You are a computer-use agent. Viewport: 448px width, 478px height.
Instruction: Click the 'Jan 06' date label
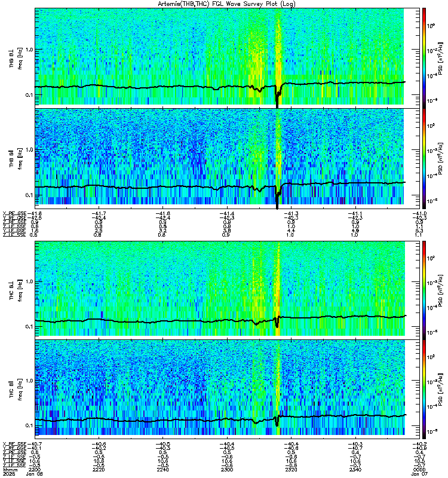coord(35,474)
